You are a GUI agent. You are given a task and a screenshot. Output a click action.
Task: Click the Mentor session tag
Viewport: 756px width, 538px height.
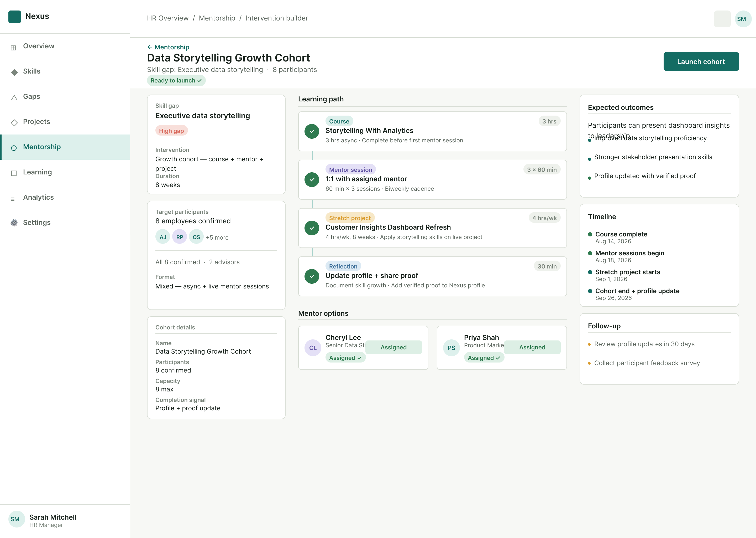350,170
